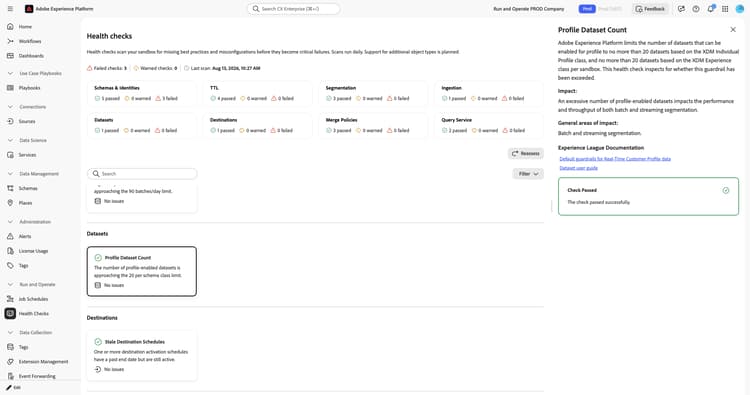Click the health checks Search field

tap(142, 174)
